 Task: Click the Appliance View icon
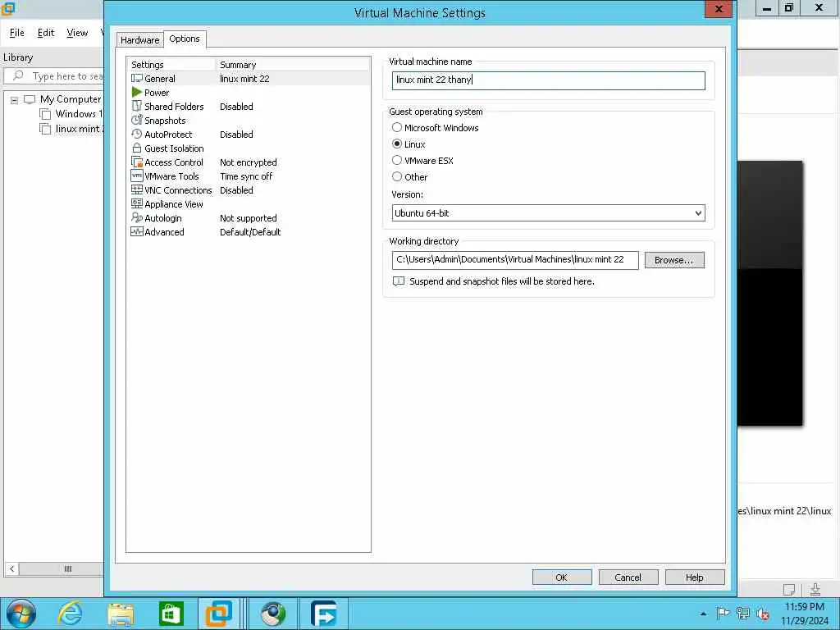(x=137, y=204)
